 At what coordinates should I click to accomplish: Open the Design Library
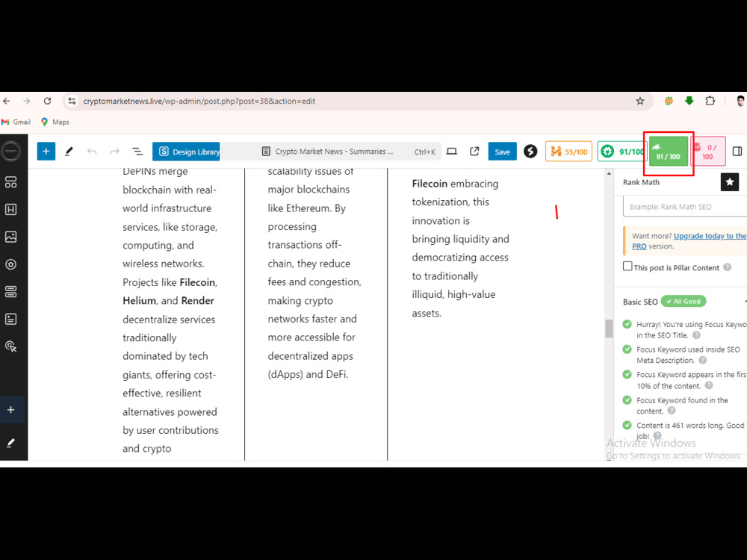pos(186,152)
